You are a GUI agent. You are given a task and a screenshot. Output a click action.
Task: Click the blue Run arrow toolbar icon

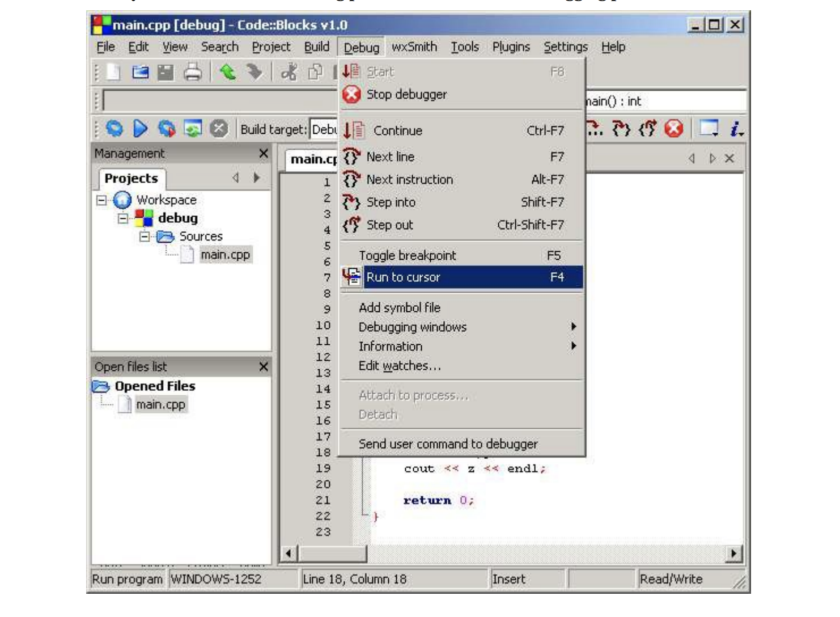pos(140,129)
